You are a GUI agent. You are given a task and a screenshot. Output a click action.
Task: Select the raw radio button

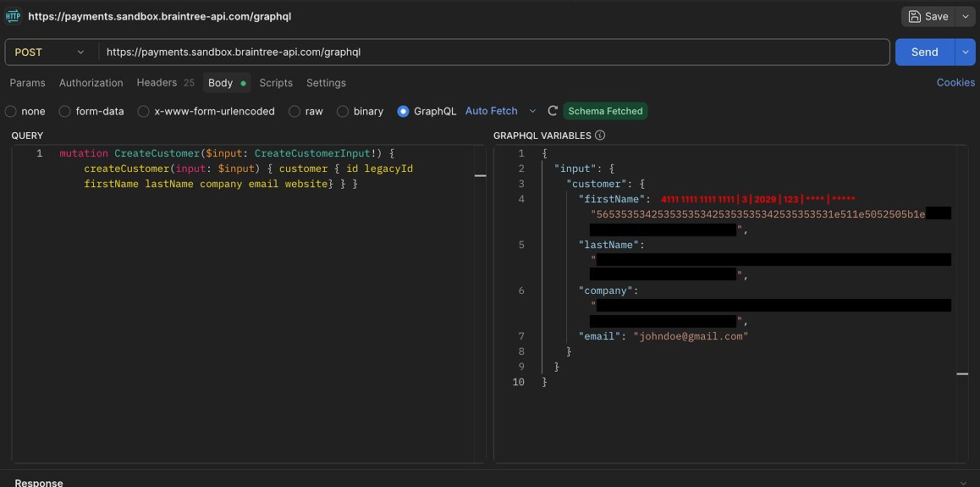click(x=295, y=111)
